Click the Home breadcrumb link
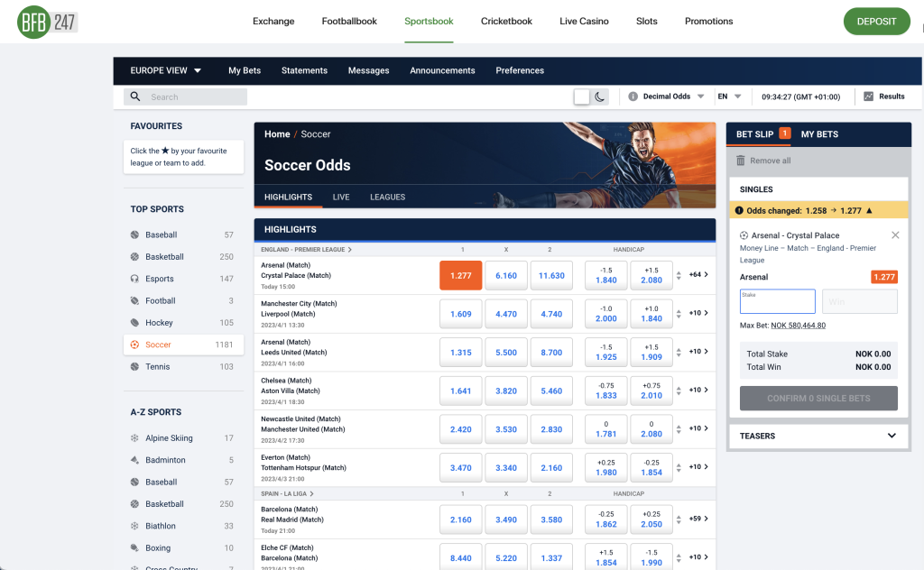This screenshot has width=924, height=570. pos(277,134)
